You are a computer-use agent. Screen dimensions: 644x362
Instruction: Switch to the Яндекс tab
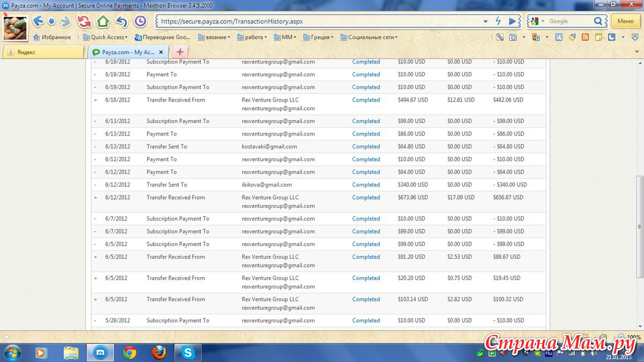[43, 52]
